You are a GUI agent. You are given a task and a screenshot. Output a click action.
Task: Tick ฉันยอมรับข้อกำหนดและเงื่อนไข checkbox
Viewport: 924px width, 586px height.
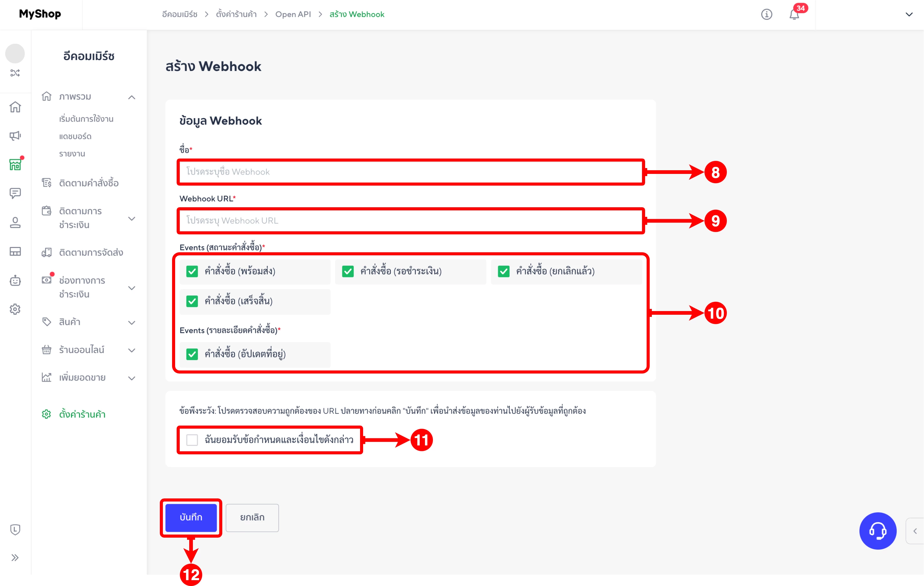pos(192,440)
